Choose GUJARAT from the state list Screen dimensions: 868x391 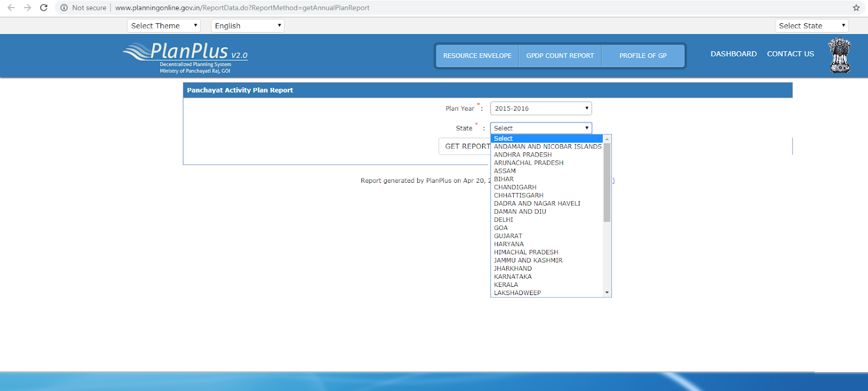pos(546,236)
